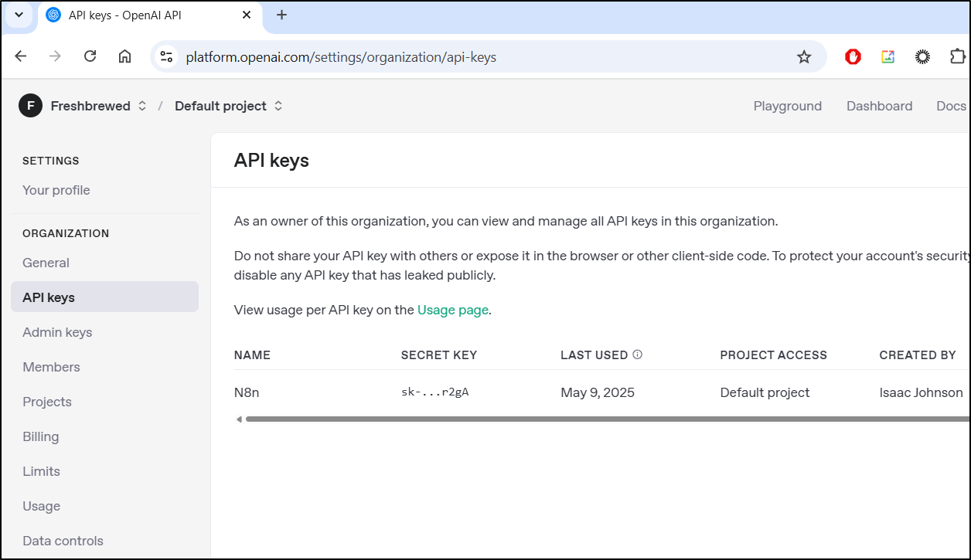
Task: Open the Usage sidebar item
Action: coord(41,506)
